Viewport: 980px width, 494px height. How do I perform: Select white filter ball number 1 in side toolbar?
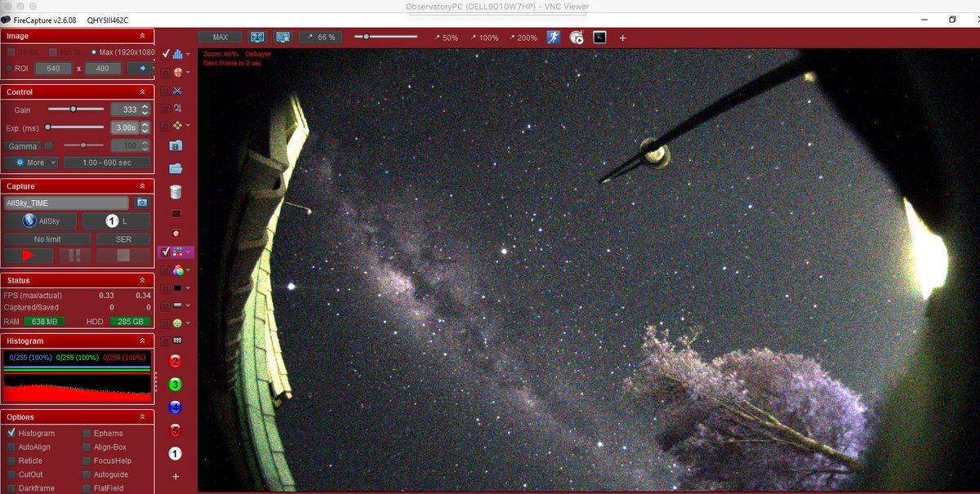click(176, 453)
